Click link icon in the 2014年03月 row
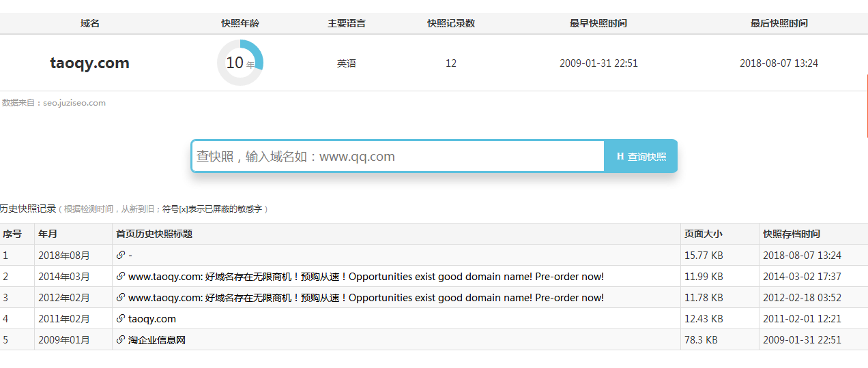868x368 pixels. [121, 277]
